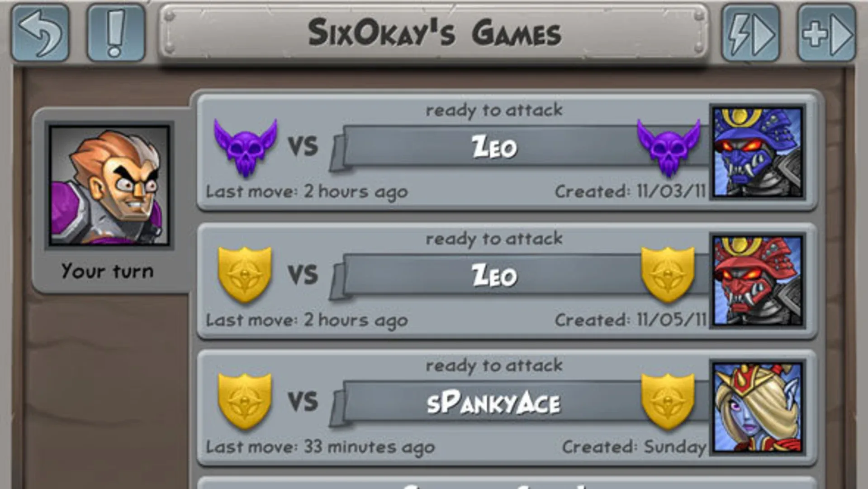This screenshot has width=868, height=489.
Task: Select red samurai opponent portrait
Action: coord(758,281)
